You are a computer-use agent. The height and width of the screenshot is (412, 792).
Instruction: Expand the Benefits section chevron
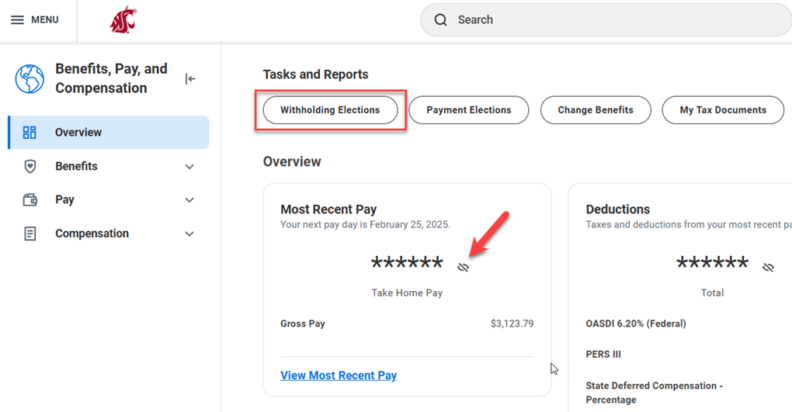tap(190, 167)
